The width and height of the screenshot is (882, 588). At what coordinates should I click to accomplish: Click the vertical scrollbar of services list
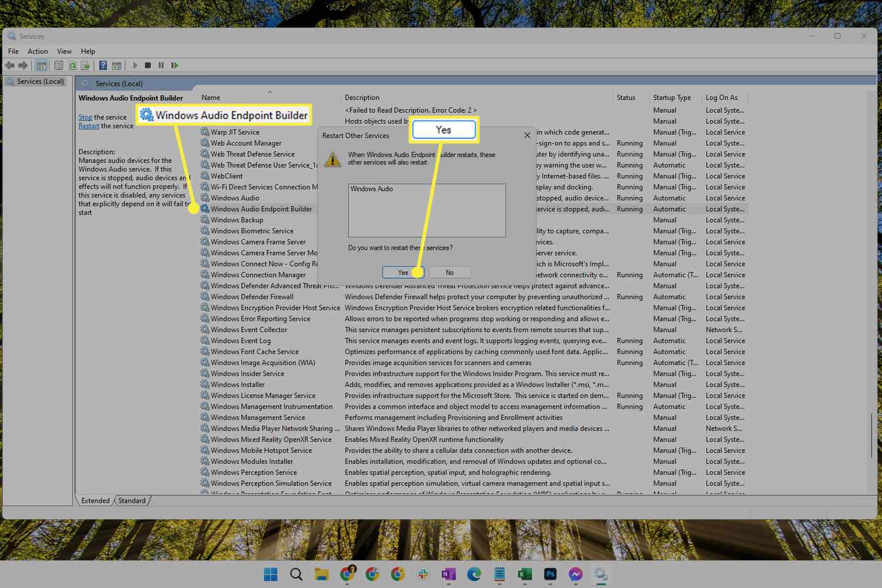871,435
